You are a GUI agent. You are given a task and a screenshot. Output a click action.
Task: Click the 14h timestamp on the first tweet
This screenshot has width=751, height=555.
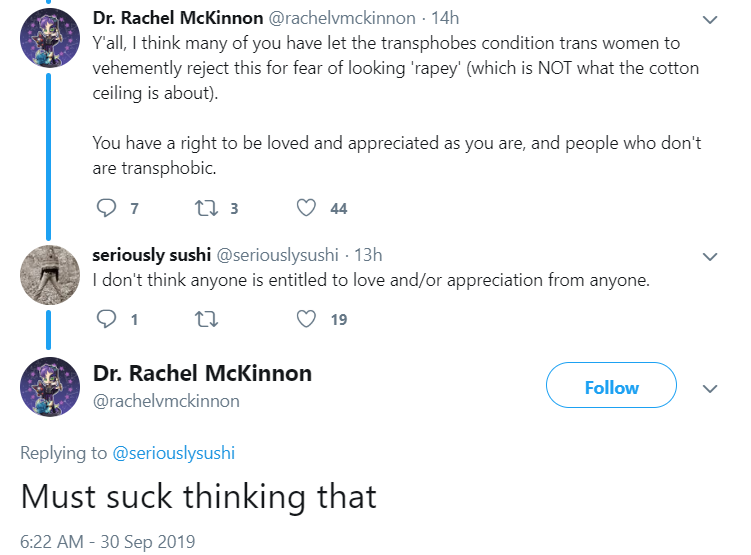445,18
